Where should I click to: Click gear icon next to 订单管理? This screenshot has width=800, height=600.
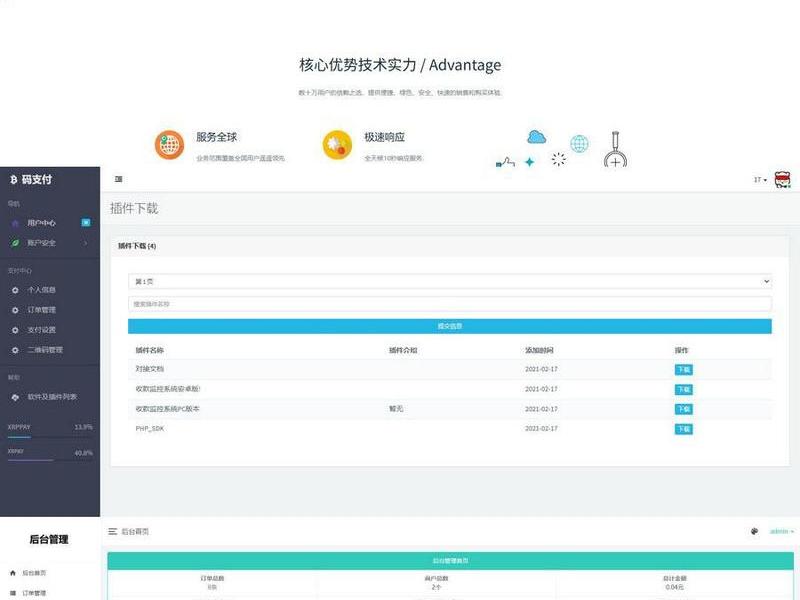coord(15,310)
